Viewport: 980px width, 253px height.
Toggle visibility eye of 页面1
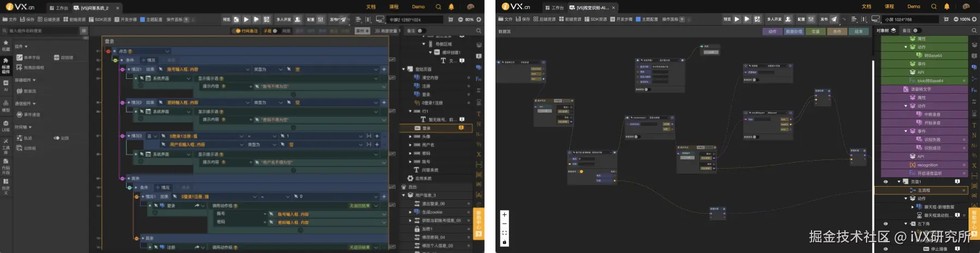pos(885,182)
